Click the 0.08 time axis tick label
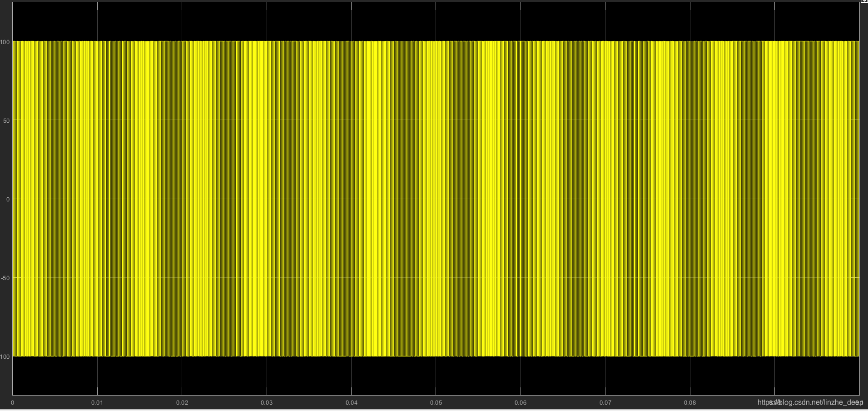The height and width of the screenshot is (411, 868). 690,402
